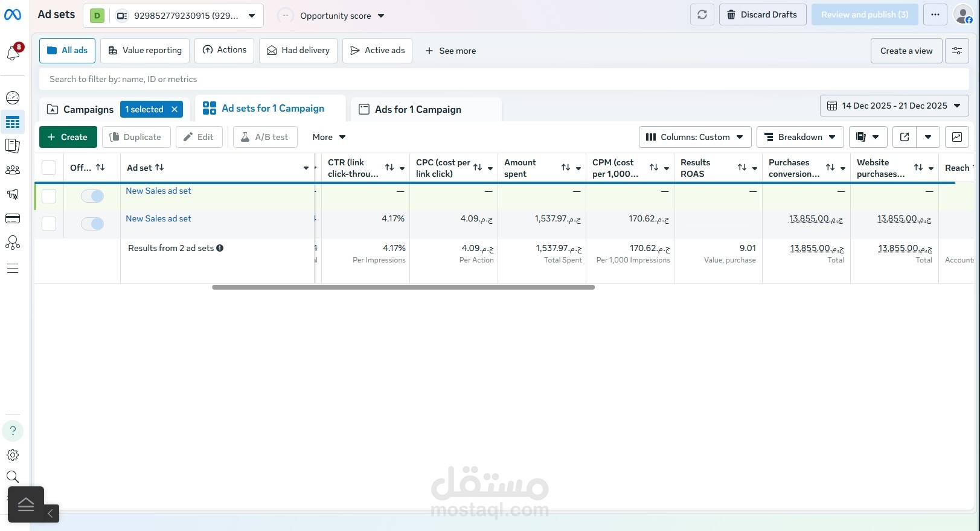Viewport: 980px width, 531px height.
Task: Click Create a view button
Action: coord(906,51)
